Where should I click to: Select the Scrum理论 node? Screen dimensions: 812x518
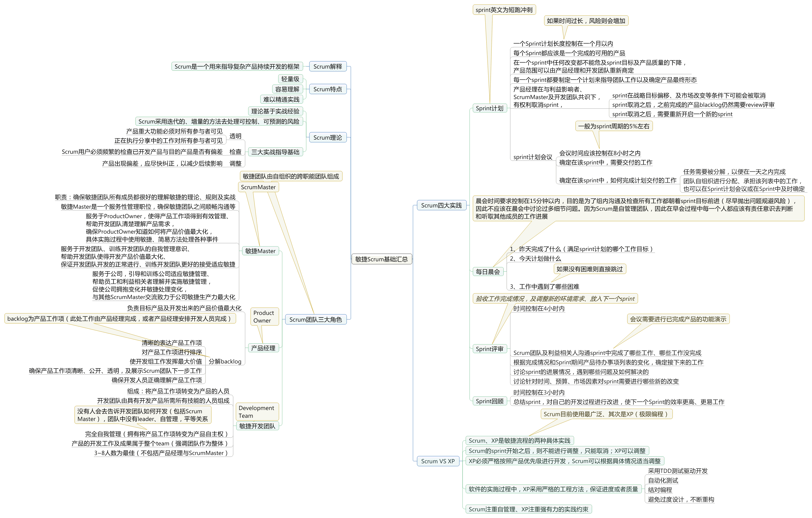(x=328, y=137)
